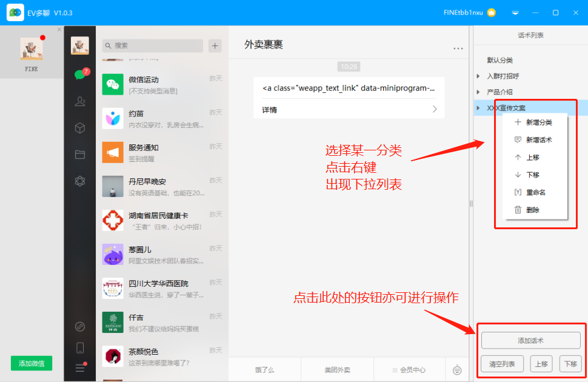Open the hamburger menu with red dot
The image size is (588, 382).
coord(79,366)
